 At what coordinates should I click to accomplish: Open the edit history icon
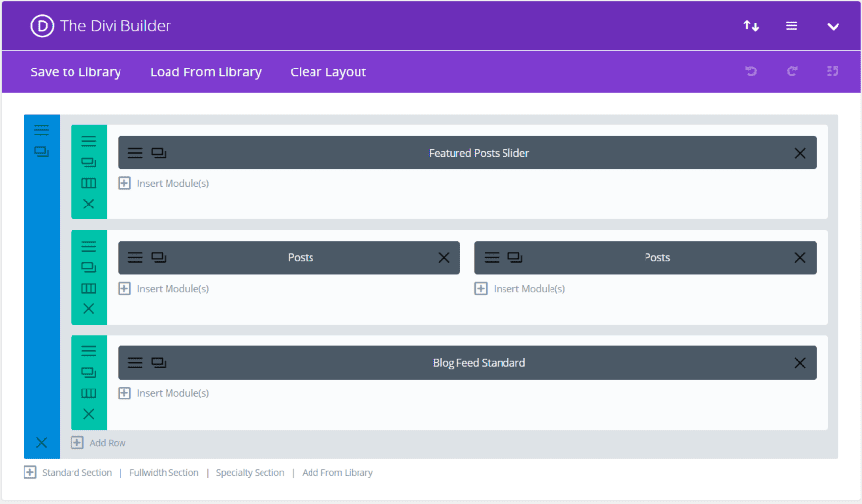833,71
